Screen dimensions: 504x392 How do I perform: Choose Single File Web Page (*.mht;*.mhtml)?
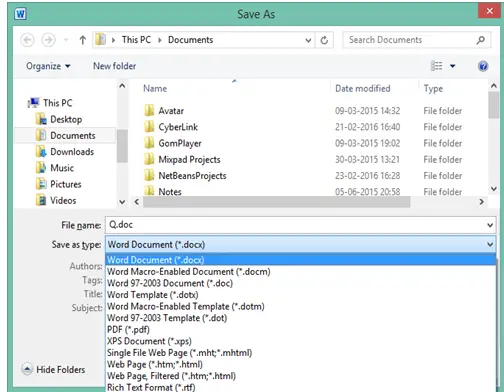tap(300, 353)
